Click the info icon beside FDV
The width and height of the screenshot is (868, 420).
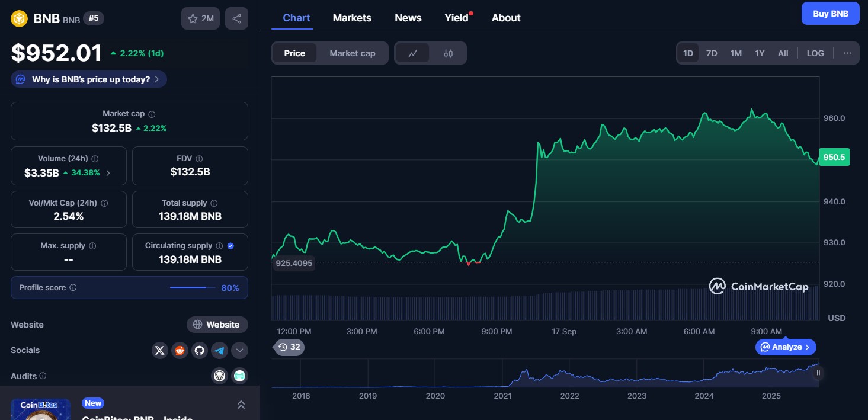199,159
